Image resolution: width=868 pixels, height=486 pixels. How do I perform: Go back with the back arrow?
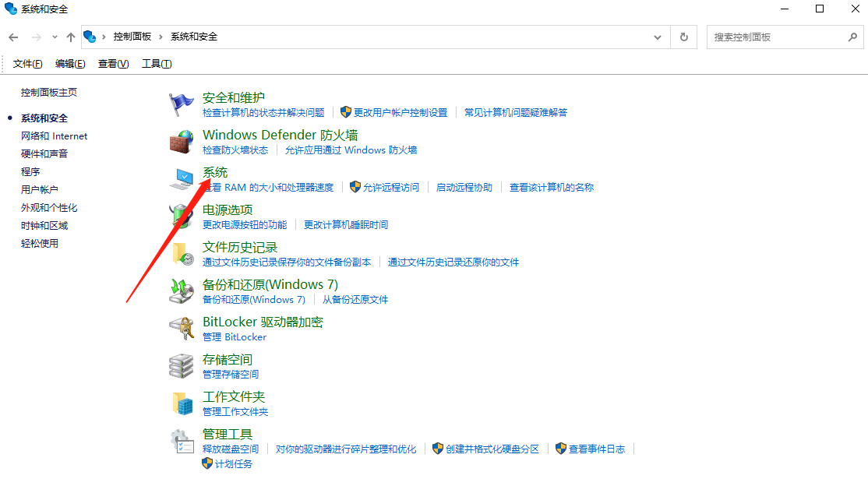(14, 37)
